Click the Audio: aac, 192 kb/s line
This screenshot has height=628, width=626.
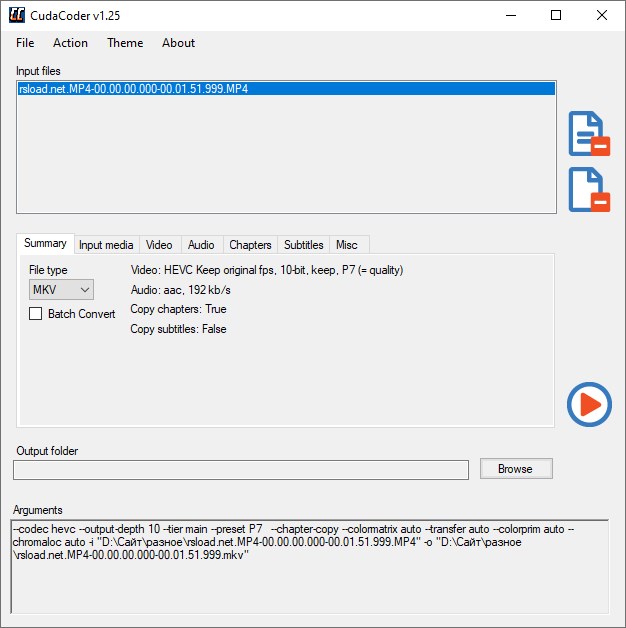tap(181, 290)
